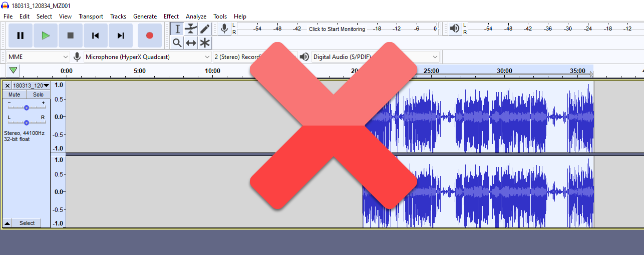Click Click to Start Monitoring on record meter

tap(337, 29)
